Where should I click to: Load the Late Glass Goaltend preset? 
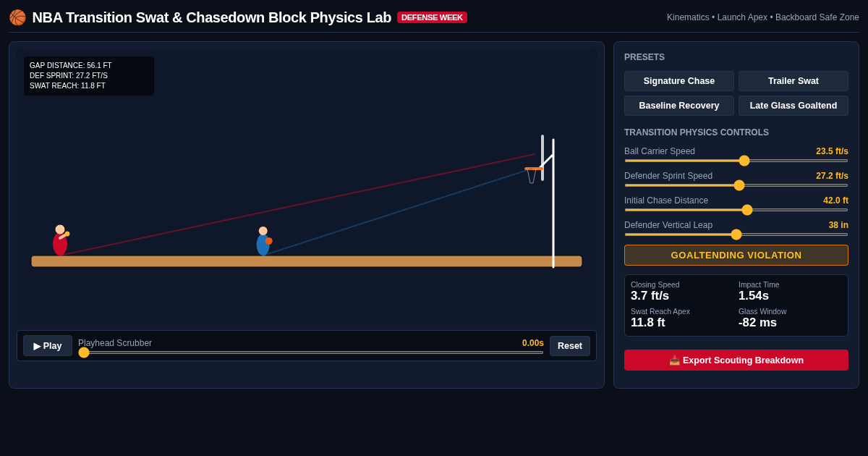(793, 106)
